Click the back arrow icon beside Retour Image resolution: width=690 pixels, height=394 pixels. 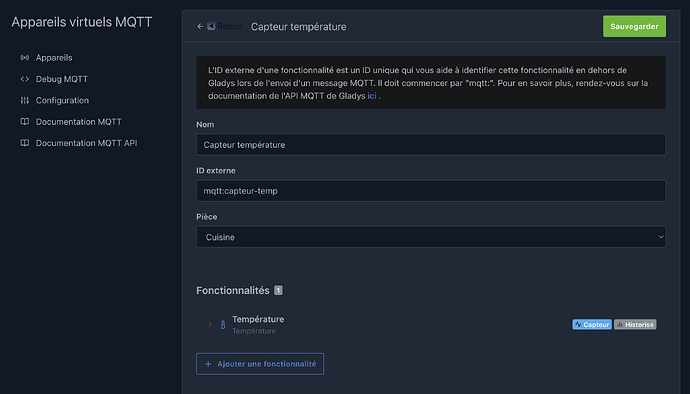(200, 26)
